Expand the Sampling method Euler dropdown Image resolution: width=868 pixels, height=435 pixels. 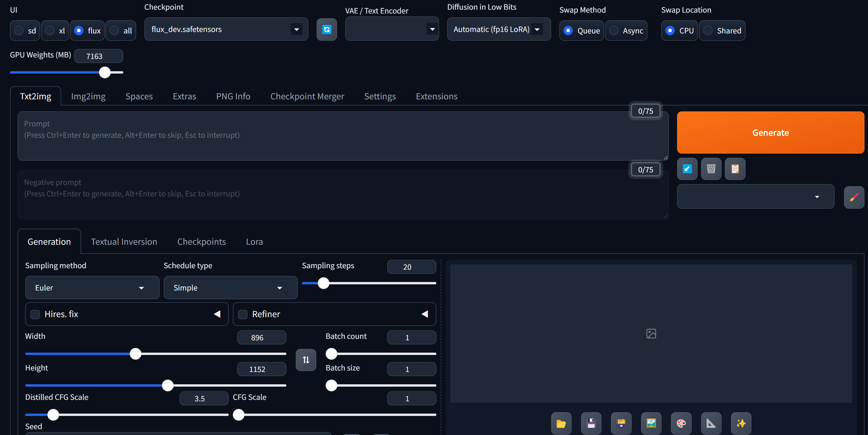click(92, 288)
